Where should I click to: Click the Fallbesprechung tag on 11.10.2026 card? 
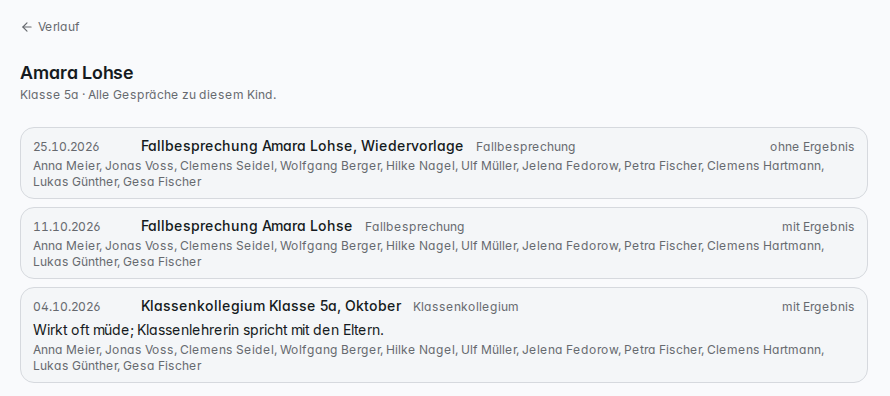(414, 227)
